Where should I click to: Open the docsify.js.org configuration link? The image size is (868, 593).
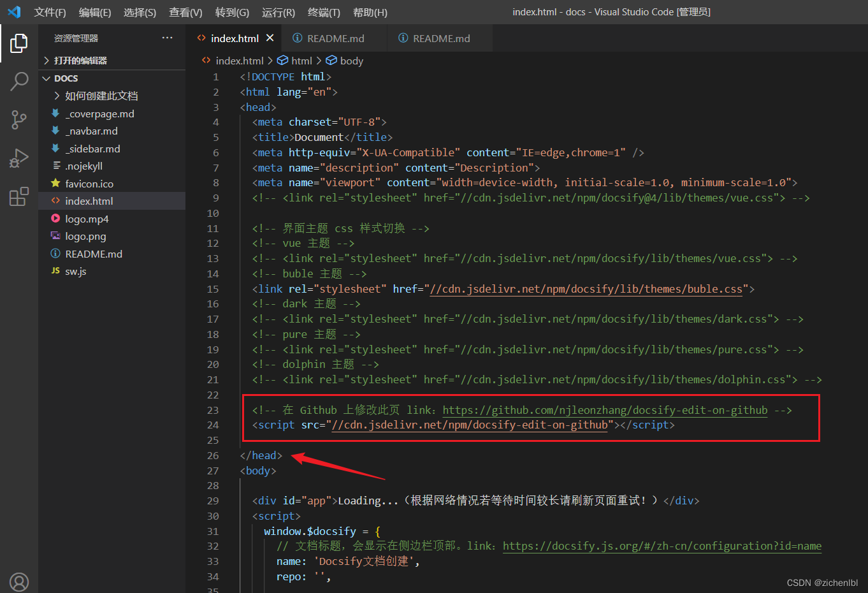coord(662,546)
